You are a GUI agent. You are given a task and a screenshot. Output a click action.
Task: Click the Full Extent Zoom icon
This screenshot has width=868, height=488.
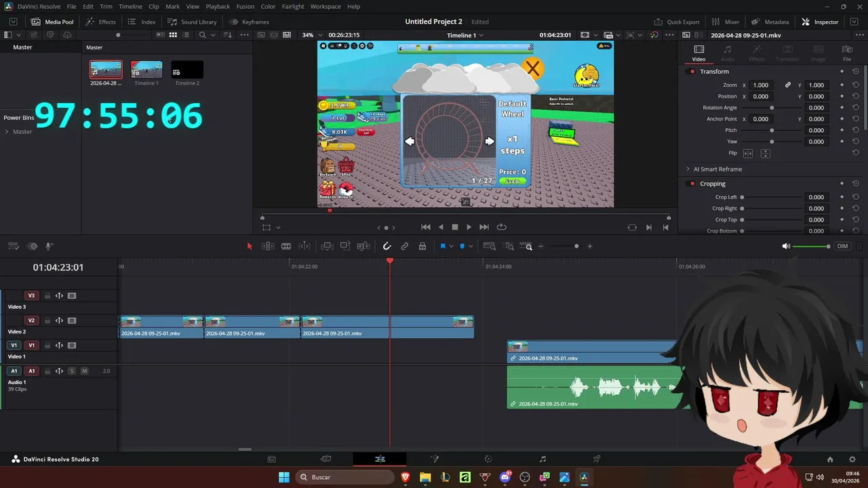[489, 246]
